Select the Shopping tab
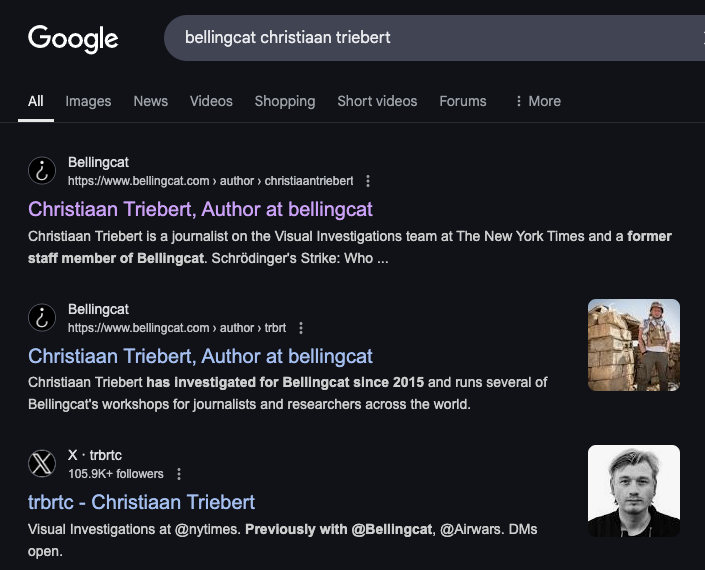Viewport: 705px width, 570px height. 285,101
